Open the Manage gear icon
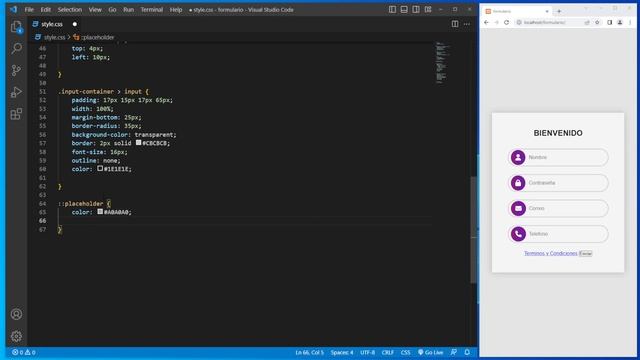 16,336
